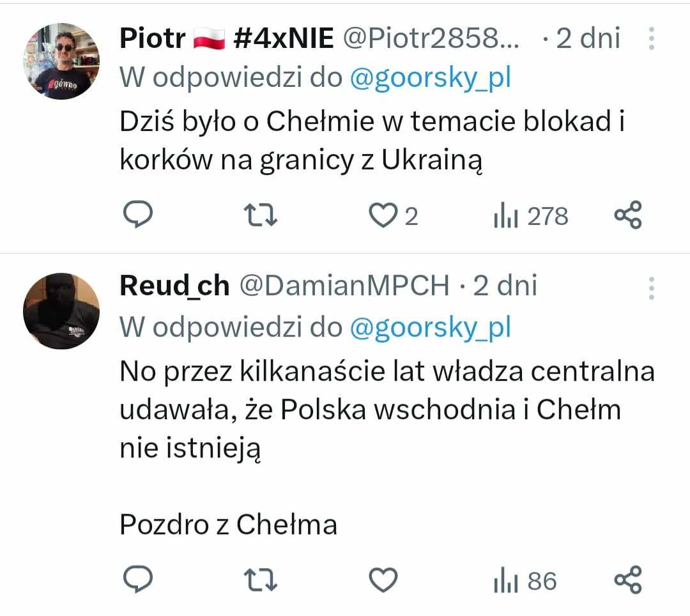This screenshot has width=690, height=616.
Task: Open Piotr's profile picture
Action: (61, 61)
